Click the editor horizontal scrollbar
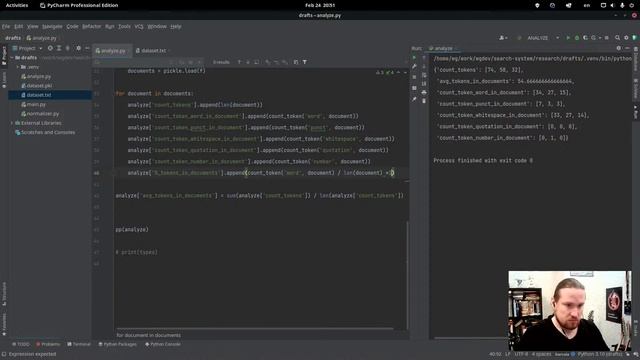This screenshot has width=640, height=360. click(x=255, y=328)
